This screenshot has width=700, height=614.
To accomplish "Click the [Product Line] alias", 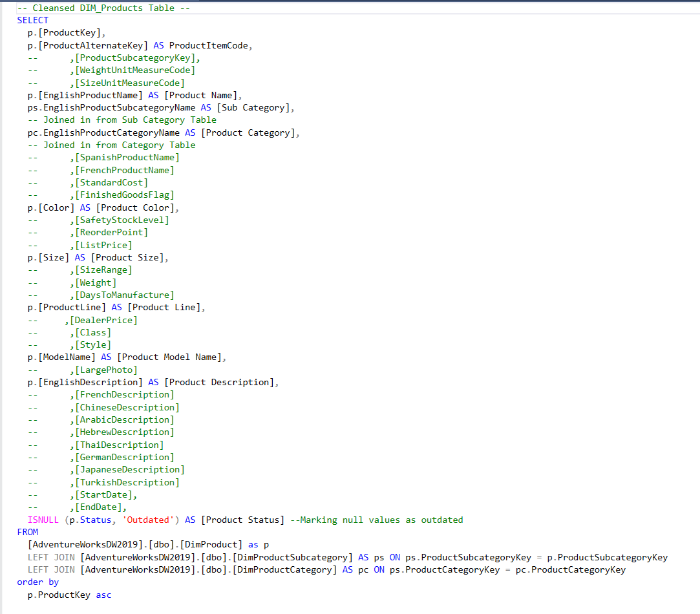I will tap(164, 307).
